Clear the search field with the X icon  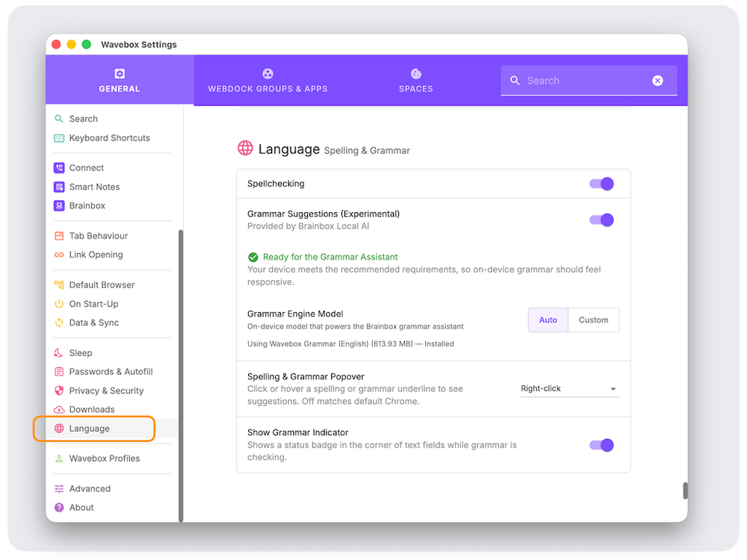tap(657, 81)
